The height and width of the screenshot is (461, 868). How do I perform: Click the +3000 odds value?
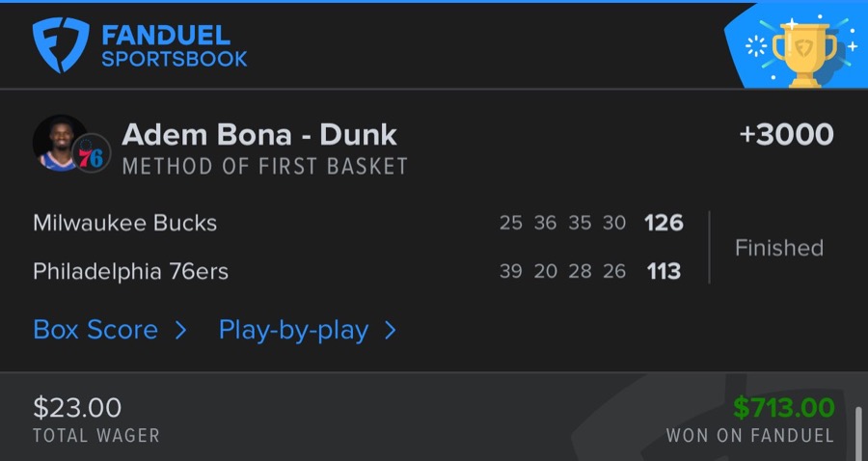coord(786,135)
